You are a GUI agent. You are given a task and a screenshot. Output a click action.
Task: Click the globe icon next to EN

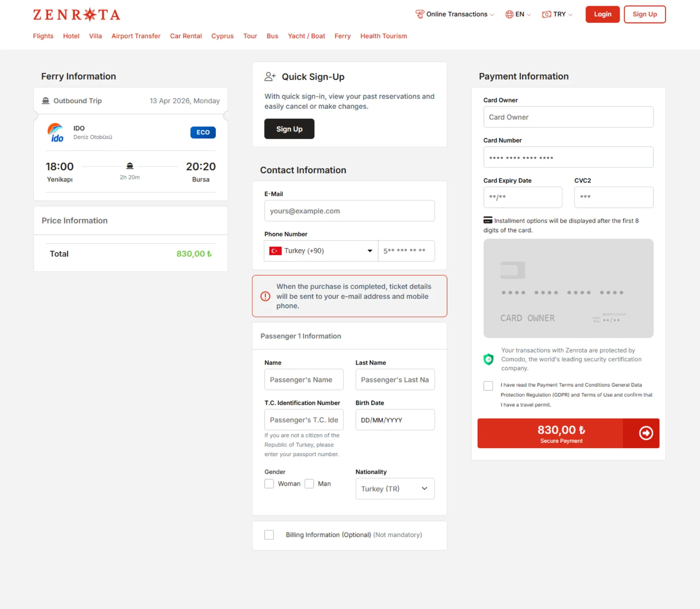509,14
